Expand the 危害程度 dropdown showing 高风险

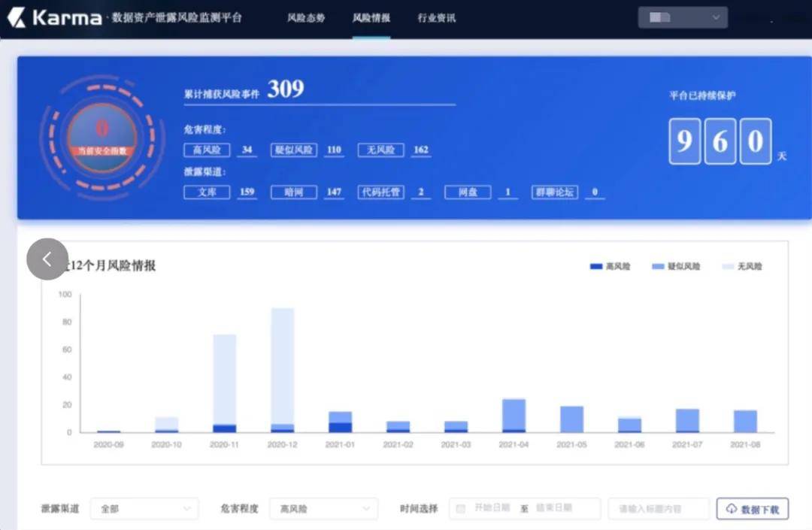coord(323,509)
